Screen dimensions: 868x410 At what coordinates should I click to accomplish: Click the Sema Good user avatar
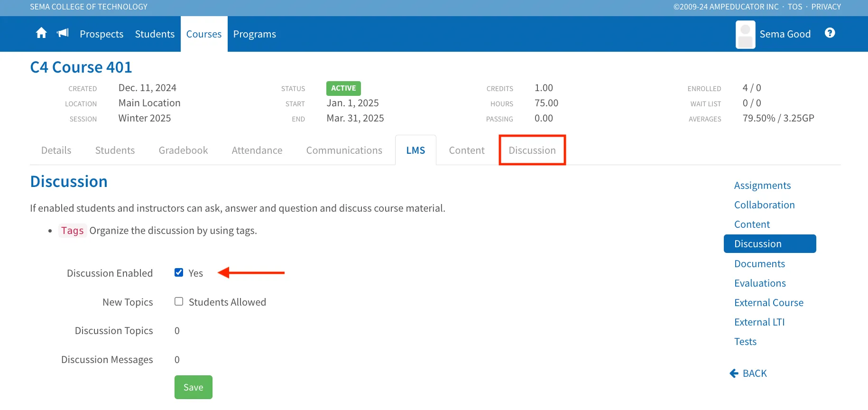tap(745, 34)
